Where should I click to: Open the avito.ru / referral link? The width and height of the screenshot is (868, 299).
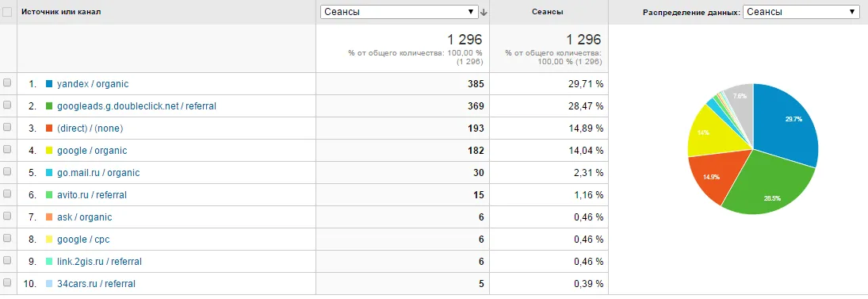92,195
